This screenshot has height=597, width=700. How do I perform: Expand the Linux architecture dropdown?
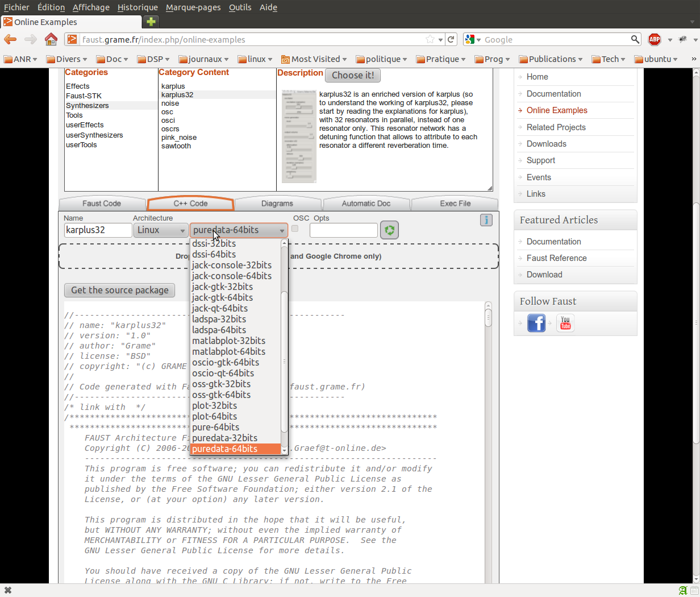tap(161, 230)
